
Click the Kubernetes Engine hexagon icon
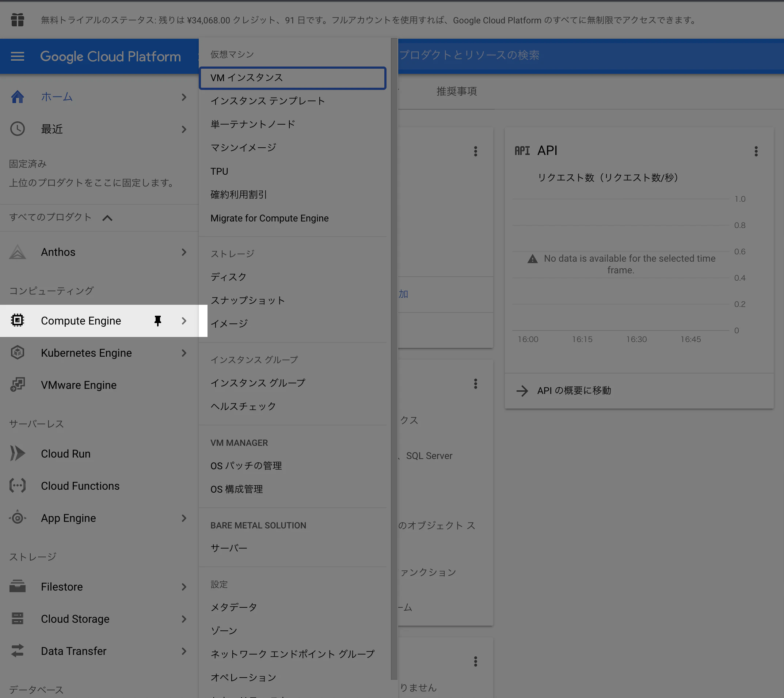pos(17,353)
